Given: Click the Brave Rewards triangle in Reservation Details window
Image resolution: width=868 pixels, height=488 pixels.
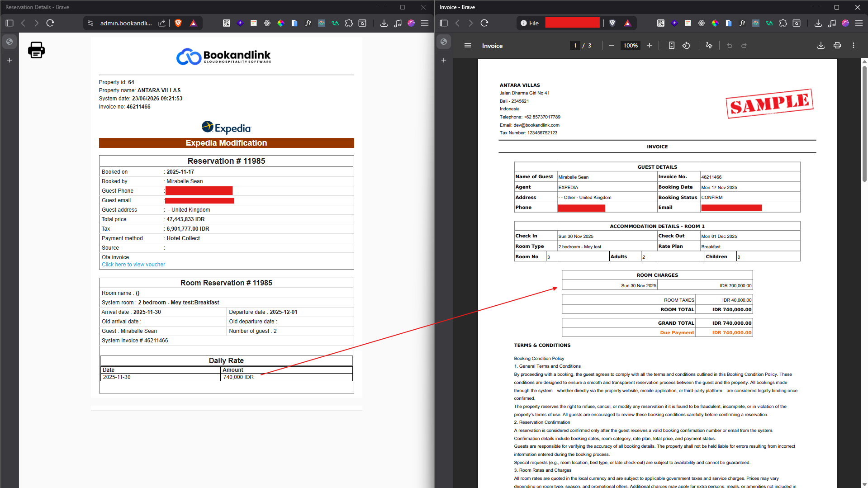Looking at the screenshot, I should click(193, 23).
